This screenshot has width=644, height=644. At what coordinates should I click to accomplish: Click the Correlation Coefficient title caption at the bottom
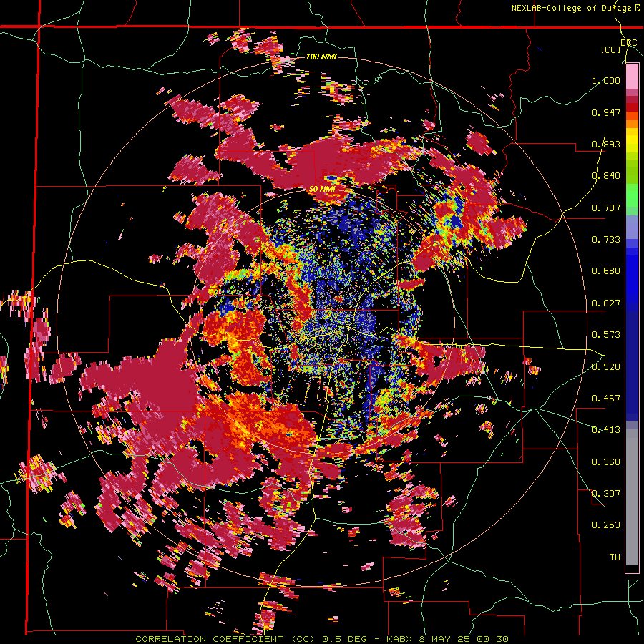322,639
